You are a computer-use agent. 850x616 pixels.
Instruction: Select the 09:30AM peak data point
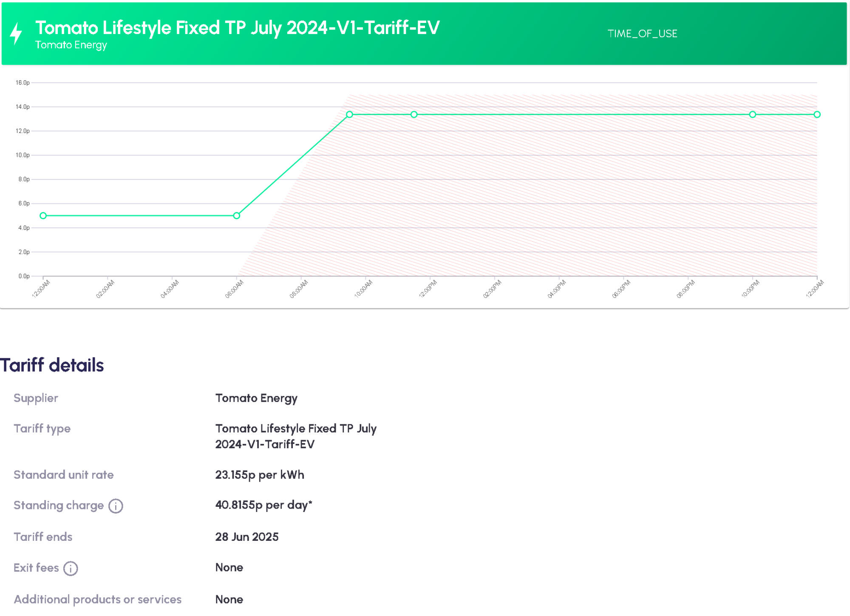(349, 114)
